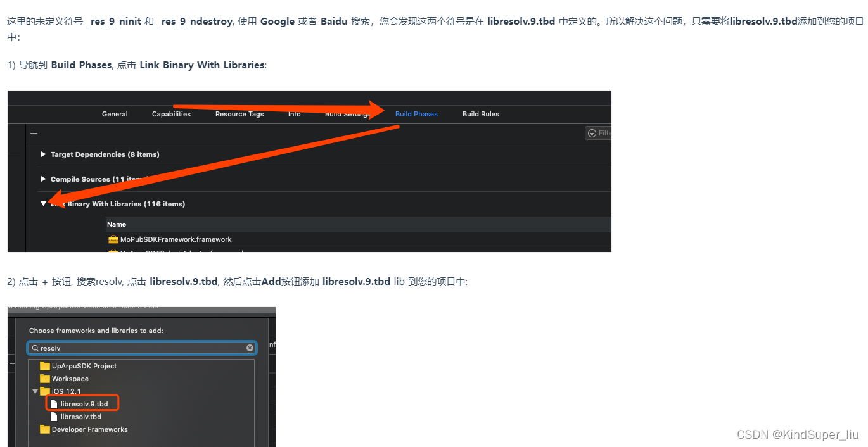868x447 pixels.
Task: Click the Xcode Build Phases screenshot image
Action: 309,171
